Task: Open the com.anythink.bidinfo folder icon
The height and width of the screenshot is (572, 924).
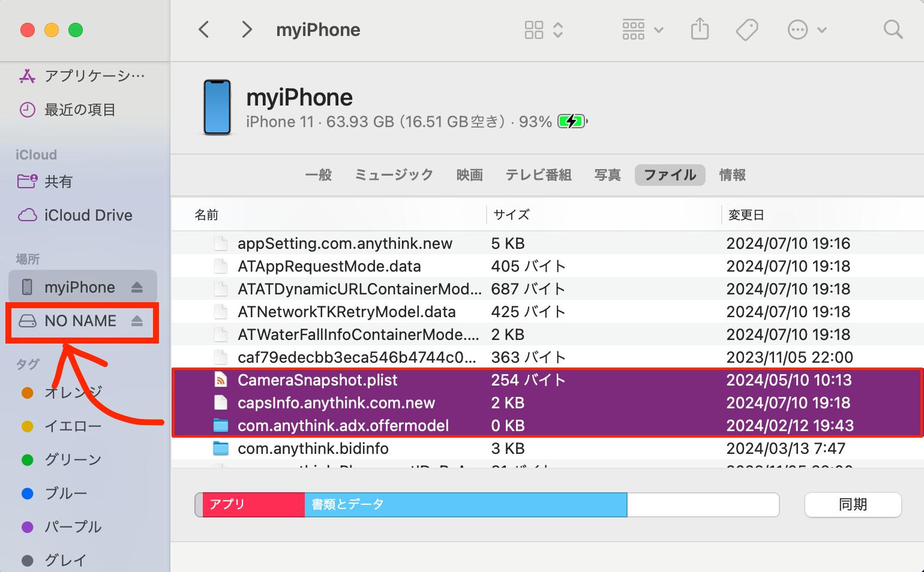Action: tap(221, 448)
